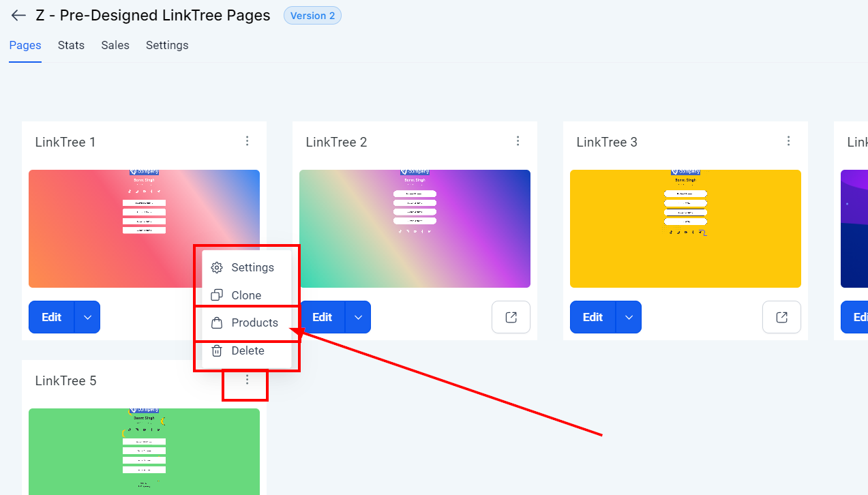Screen dimensions: 868x495
Task: Open the Settings tab in top navigation
Action: pyautogui.click(x=167, y=45)
